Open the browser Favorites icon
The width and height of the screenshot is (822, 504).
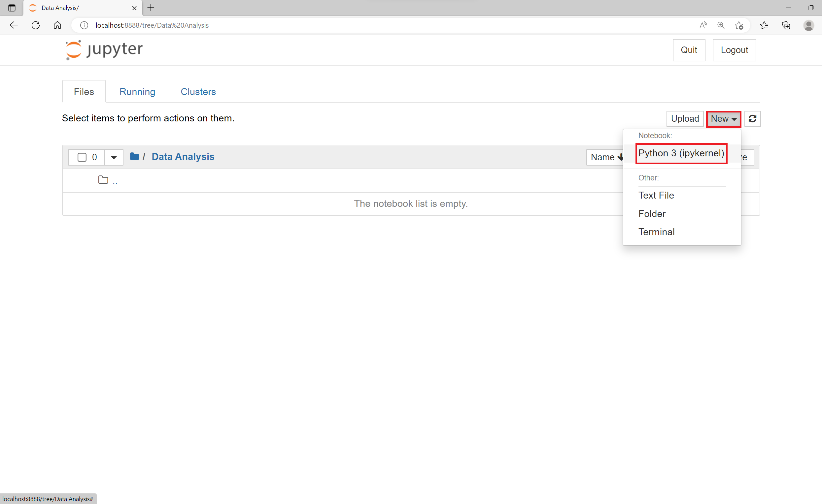point(764,25)
